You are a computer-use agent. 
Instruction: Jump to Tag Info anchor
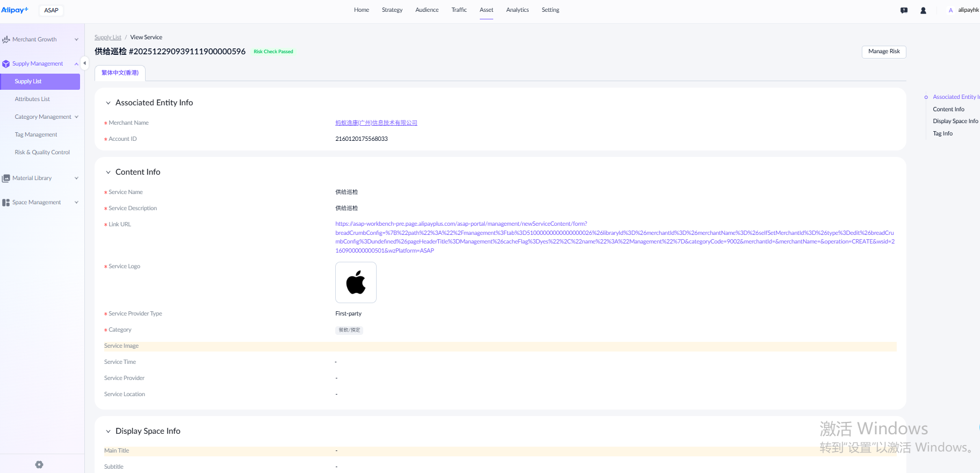[942, 133]
